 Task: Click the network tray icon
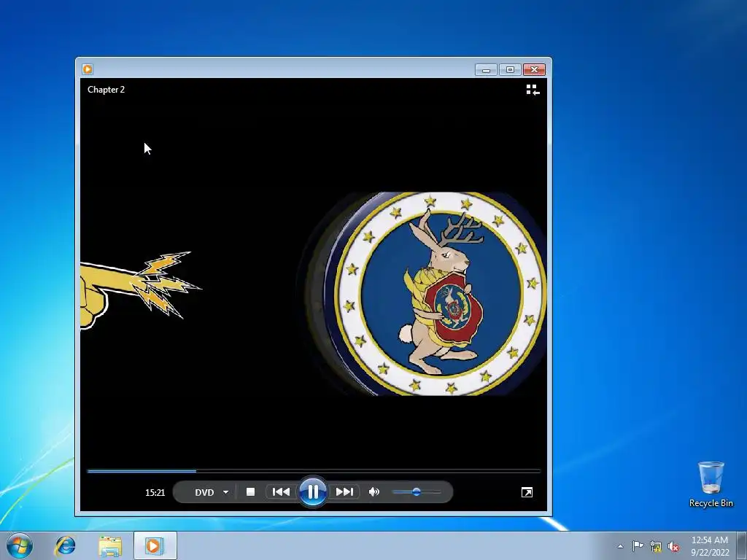tap(656, 547)
